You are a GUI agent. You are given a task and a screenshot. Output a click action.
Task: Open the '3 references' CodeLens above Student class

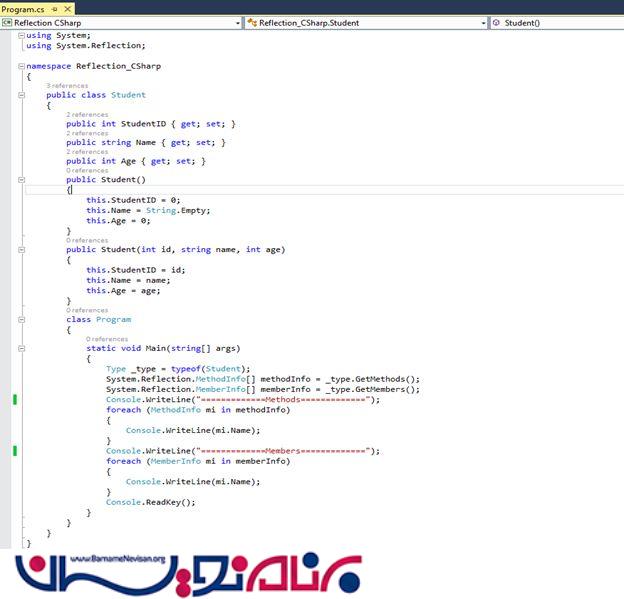pos(67,86)
